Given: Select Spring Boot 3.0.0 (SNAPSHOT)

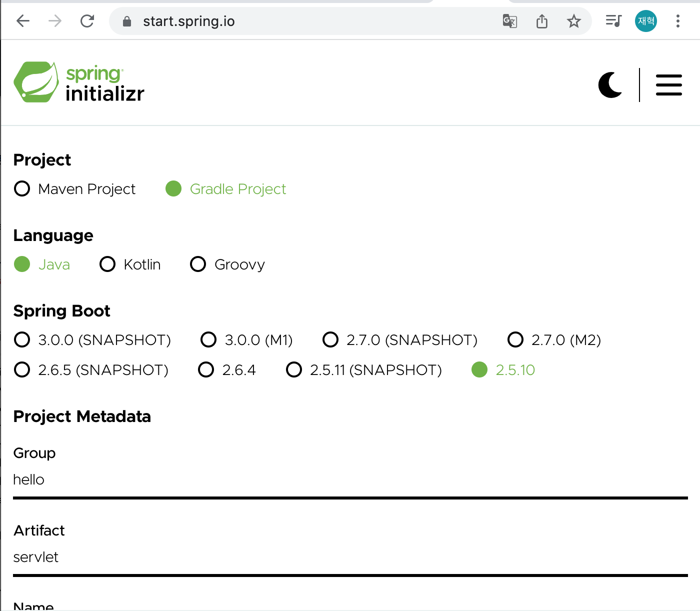Looking at the screenshot, I should (x=92, y=340).
